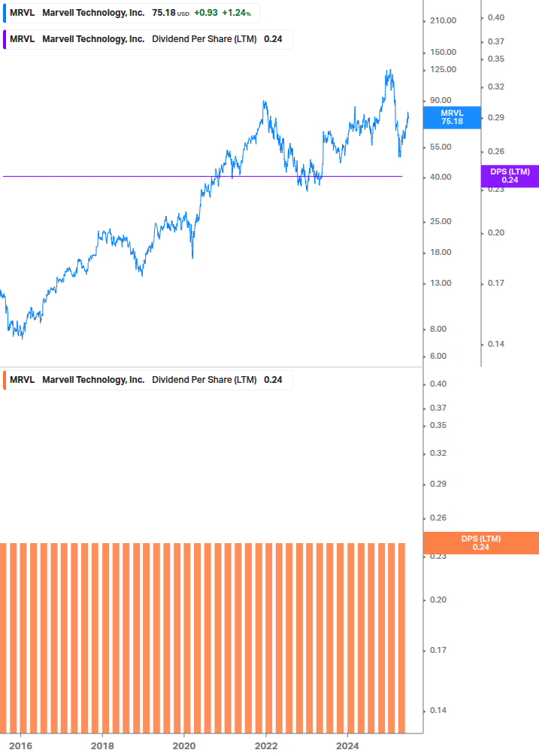Click the 6.00 price axis label
This screenshot has height=756, width=539.
[438, 357]
